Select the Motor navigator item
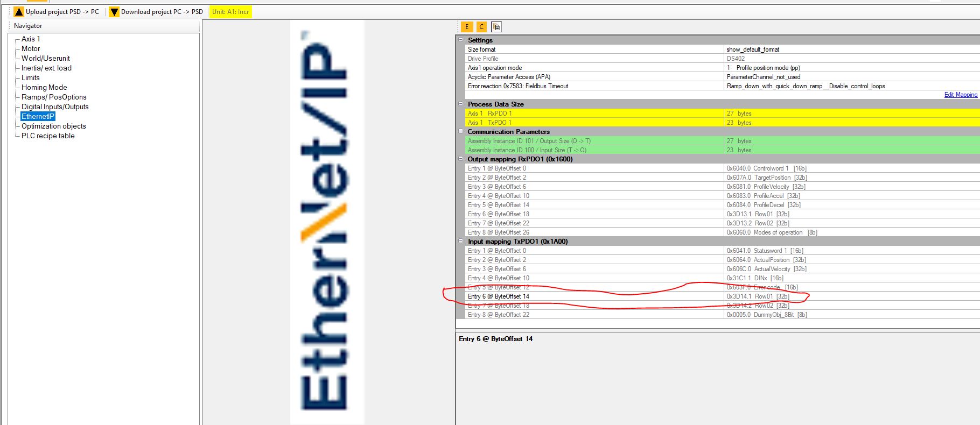Viewport: 980px width, 425px height. [31, 48]
